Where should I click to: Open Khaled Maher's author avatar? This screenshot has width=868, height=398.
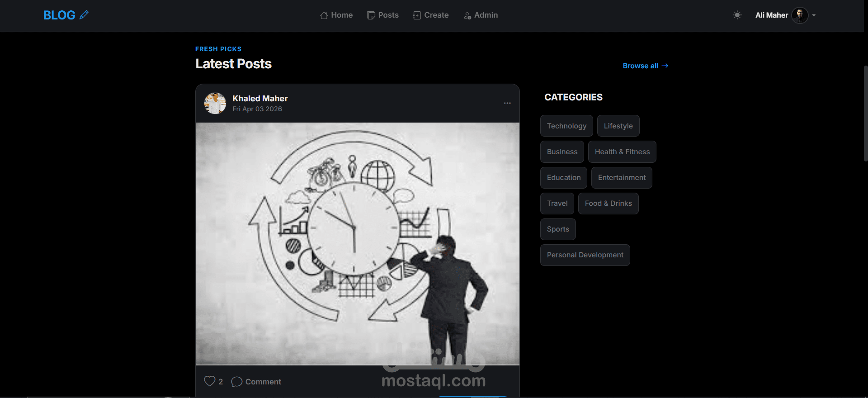click(215, 103)
